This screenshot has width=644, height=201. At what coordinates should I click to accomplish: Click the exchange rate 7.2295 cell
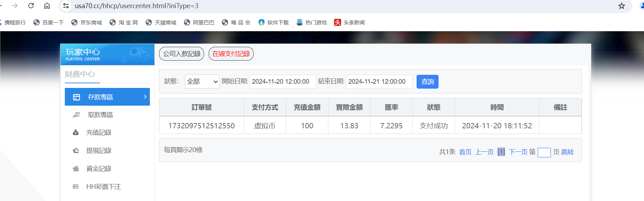click(391, 126)
